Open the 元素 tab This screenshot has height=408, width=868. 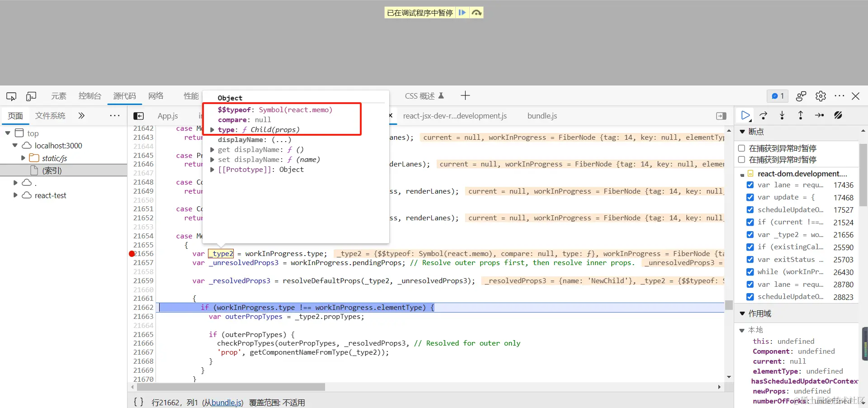coord(59,96)
